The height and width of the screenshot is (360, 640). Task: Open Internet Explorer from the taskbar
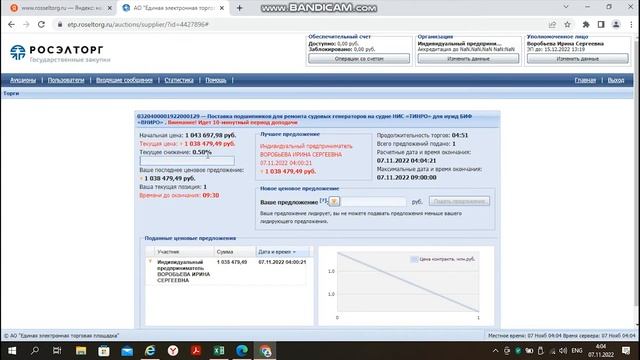tap(150, 351)
